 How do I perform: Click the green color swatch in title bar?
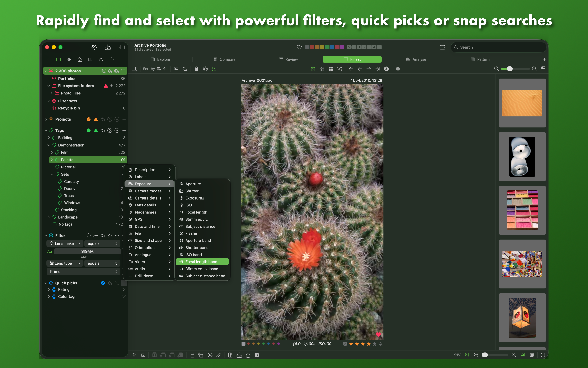click(327, 47)
